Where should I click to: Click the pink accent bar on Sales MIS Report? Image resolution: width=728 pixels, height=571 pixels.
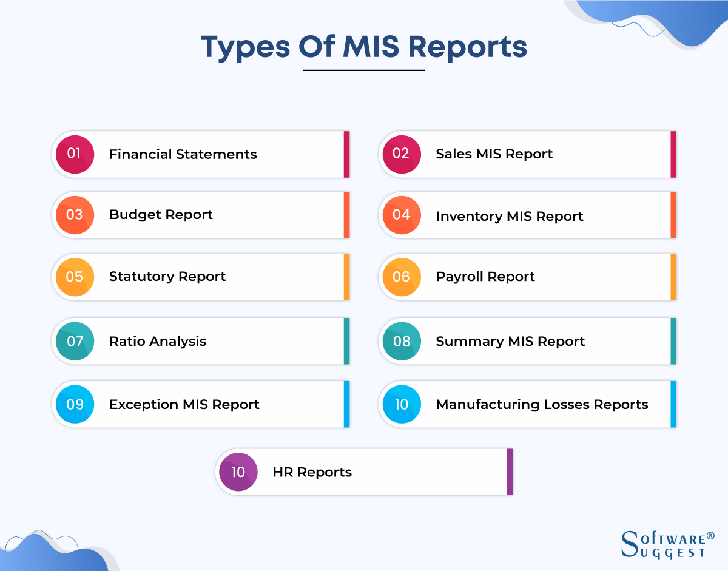673,154
